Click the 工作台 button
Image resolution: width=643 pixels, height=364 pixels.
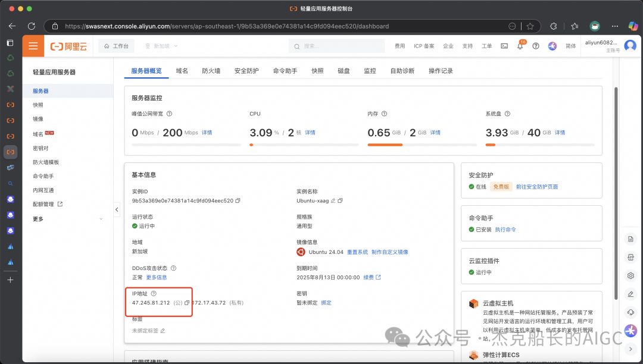click(x=116, y=46)
